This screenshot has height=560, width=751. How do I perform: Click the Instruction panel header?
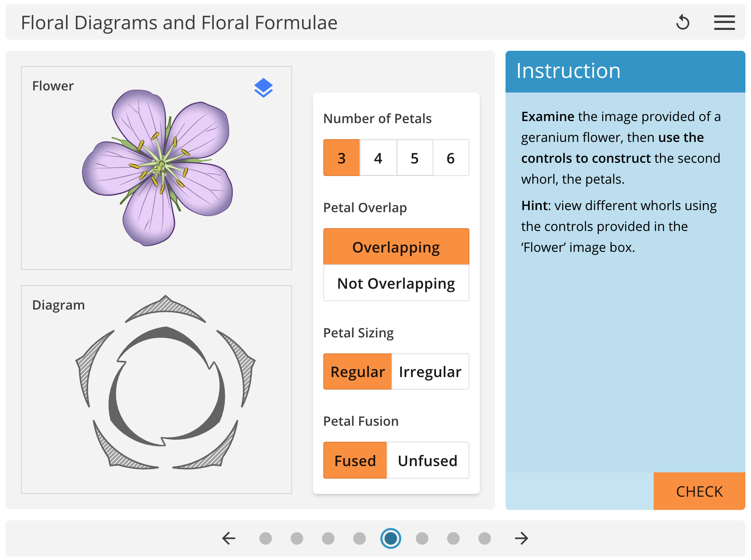click(x=567, y=71)
